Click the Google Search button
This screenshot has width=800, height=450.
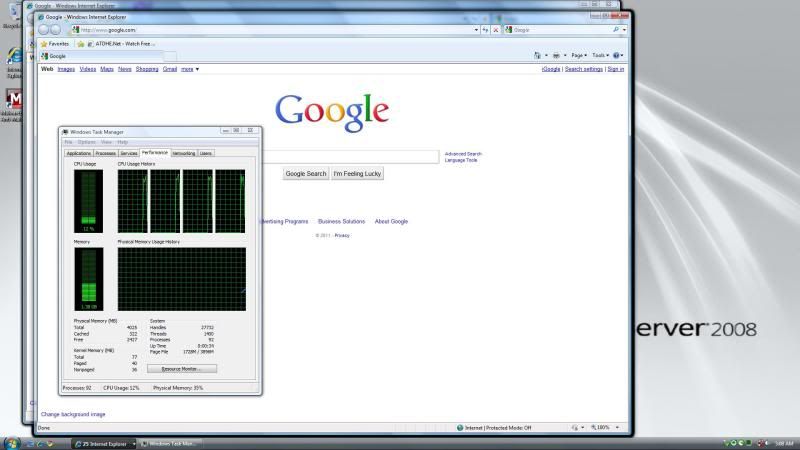(x=306, y=173)
